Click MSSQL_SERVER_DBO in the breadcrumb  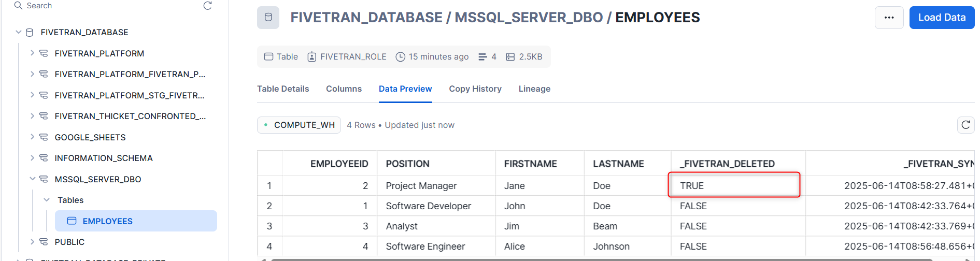(529, 18)
